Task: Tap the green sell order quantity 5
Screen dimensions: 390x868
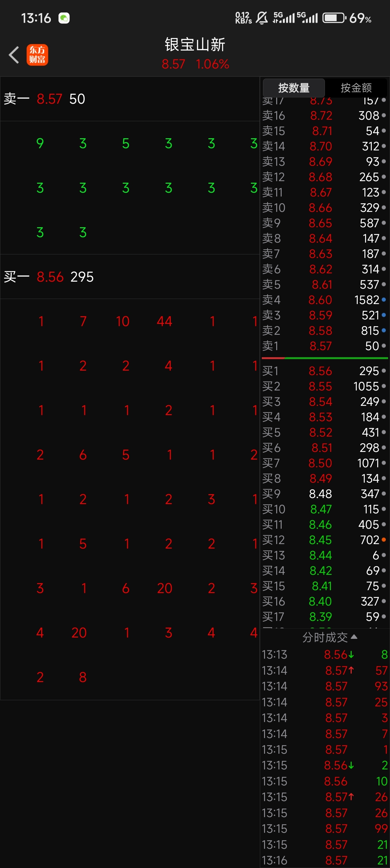Action: [126, 143]
